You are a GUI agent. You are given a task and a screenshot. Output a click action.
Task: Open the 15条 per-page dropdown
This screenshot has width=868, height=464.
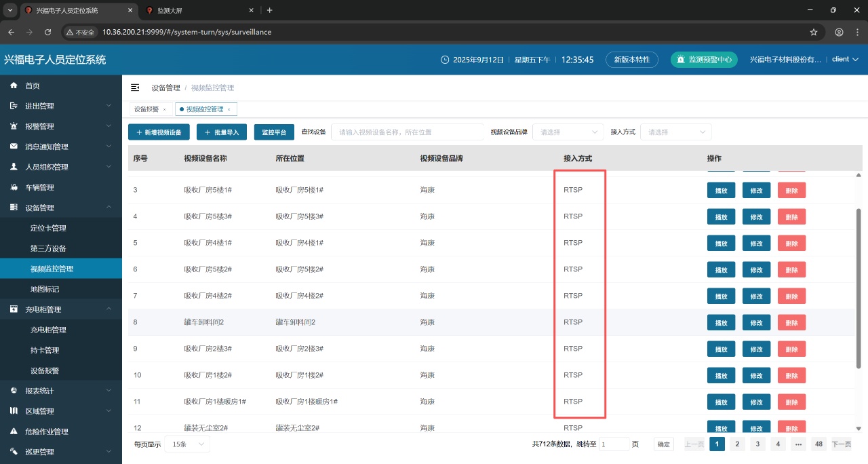tap(186, 444)
